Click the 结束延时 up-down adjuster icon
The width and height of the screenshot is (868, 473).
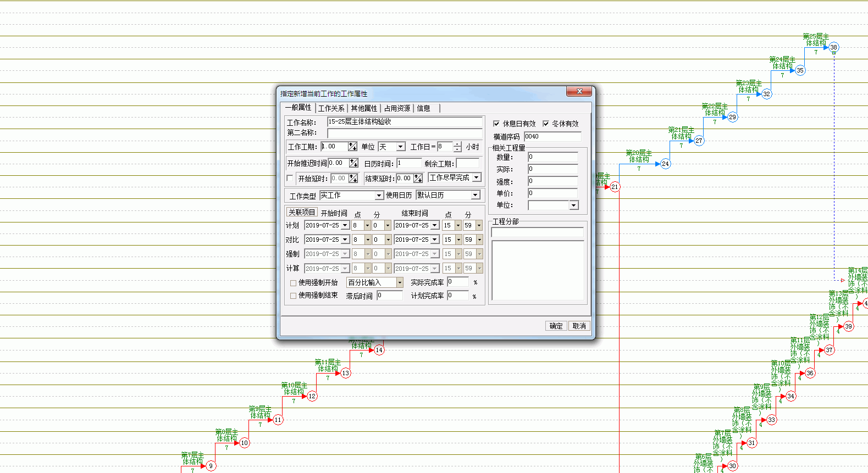pos(418,178)
